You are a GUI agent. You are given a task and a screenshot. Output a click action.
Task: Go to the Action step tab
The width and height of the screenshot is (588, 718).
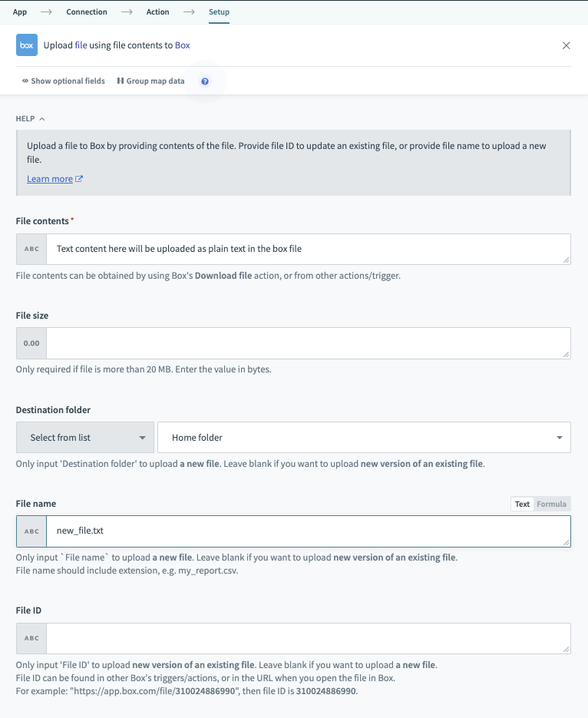pos(158,12)
